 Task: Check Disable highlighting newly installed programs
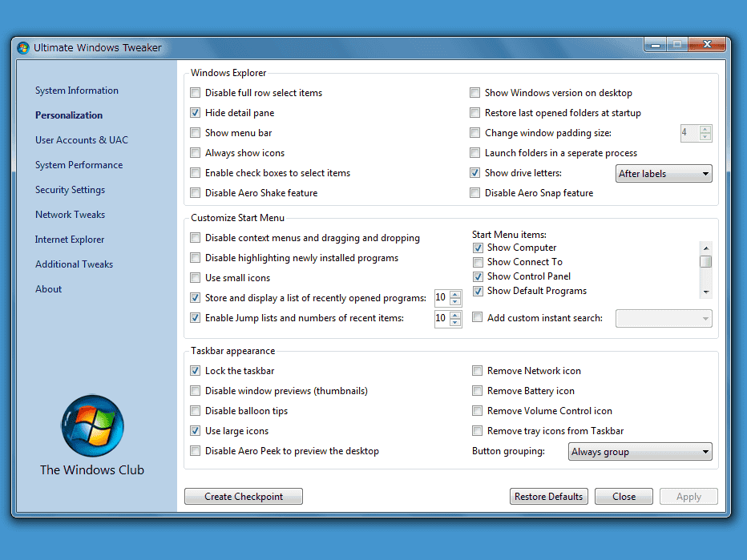195,258
